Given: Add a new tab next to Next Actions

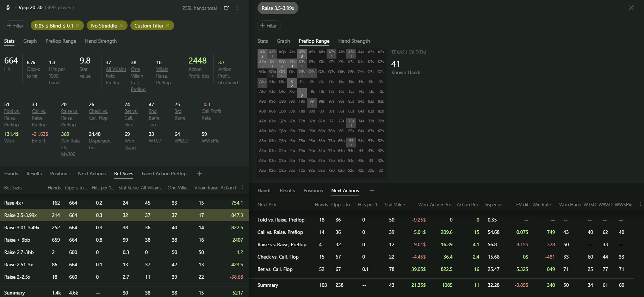Looking at the screenshot, I should 372,190.
